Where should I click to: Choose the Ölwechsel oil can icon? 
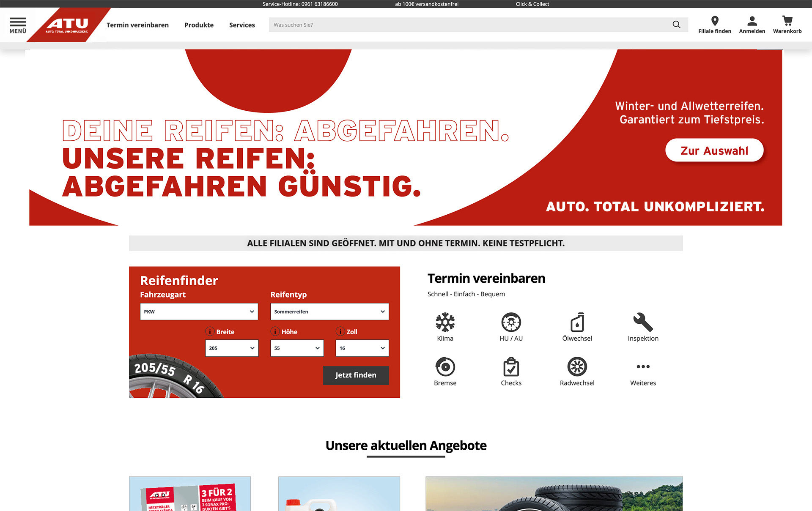(577, 322)
